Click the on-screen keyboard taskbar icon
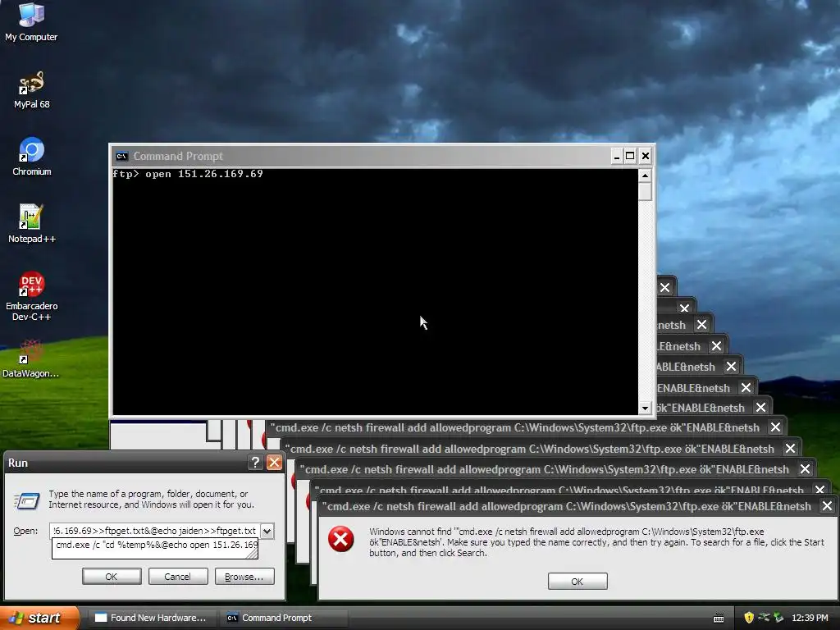The image size is (840, 630). coord(719,619)
